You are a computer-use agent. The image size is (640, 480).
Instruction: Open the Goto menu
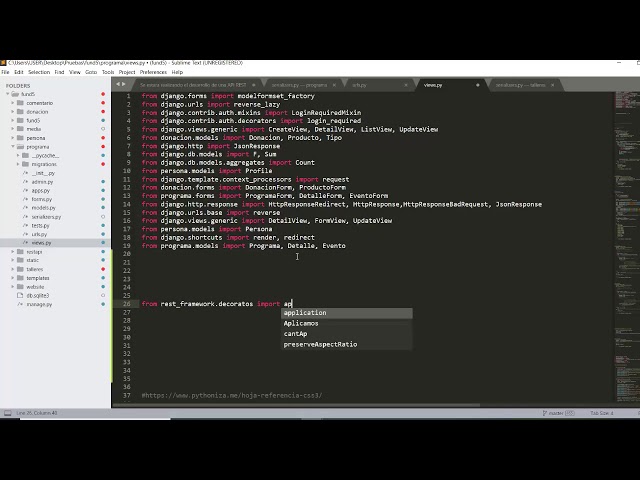click(x=91, y=72)
